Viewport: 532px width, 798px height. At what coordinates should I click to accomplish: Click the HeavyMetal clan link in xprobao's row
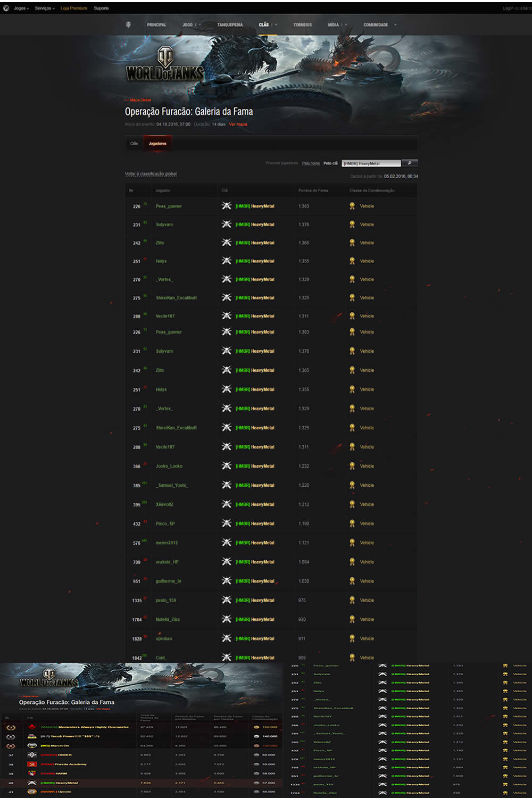tap(255, 638)
